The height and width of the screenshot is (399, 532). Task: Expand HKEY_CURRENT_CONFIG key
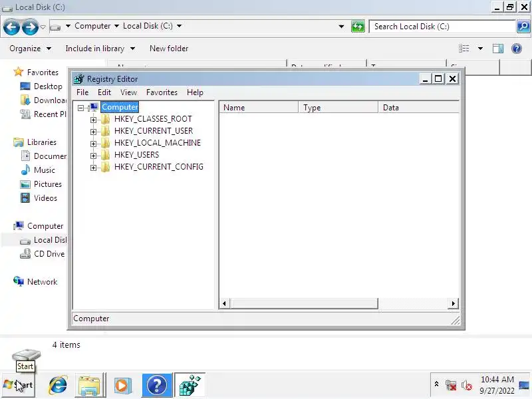[93, 168]
